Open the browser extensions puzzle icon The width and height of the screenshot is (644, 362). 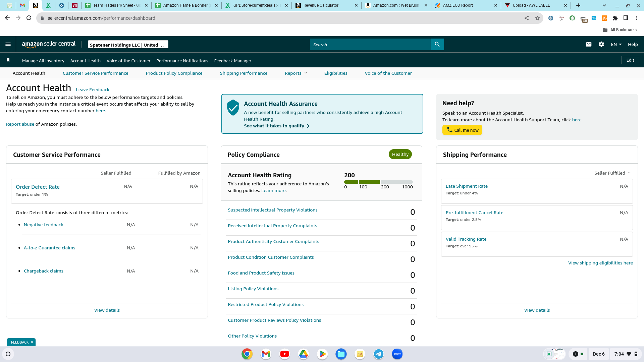[x=615, y=18]
